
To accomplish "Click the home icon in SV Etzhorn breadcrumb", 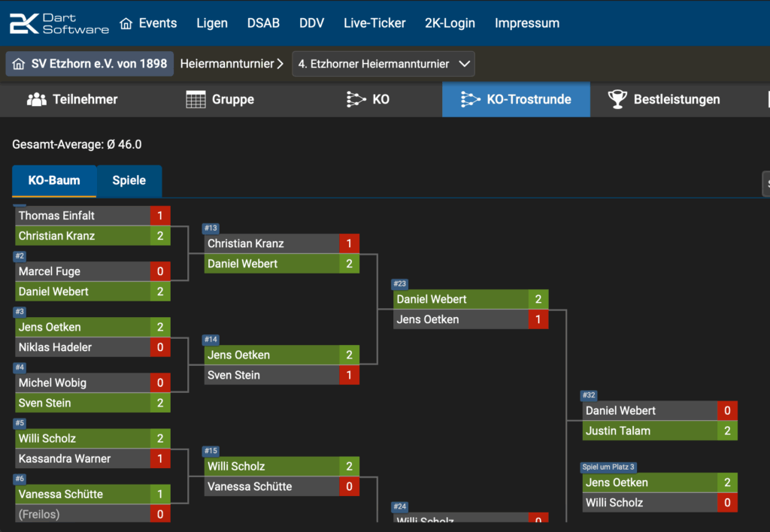I will [x=19, y=64].
